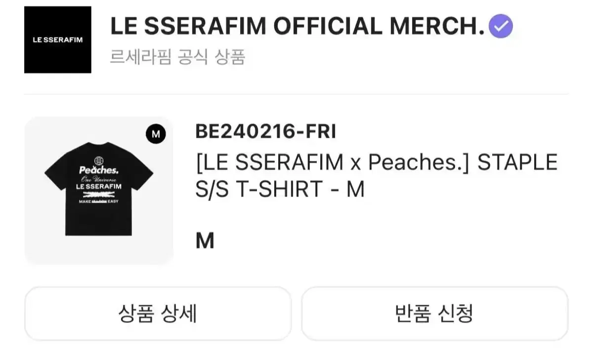Tap the black LE SSERAFIM shop logo

click(58, 40)
